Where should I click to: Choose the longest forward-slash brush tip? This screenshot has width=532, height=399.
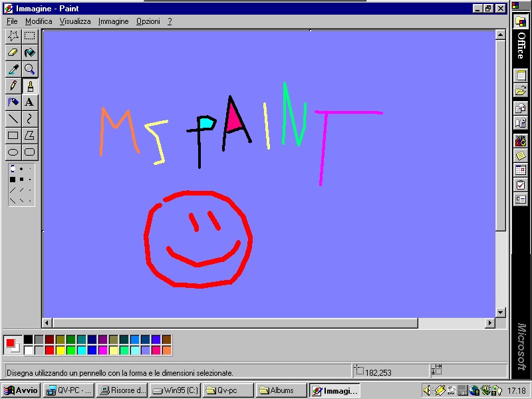point(13,190)
